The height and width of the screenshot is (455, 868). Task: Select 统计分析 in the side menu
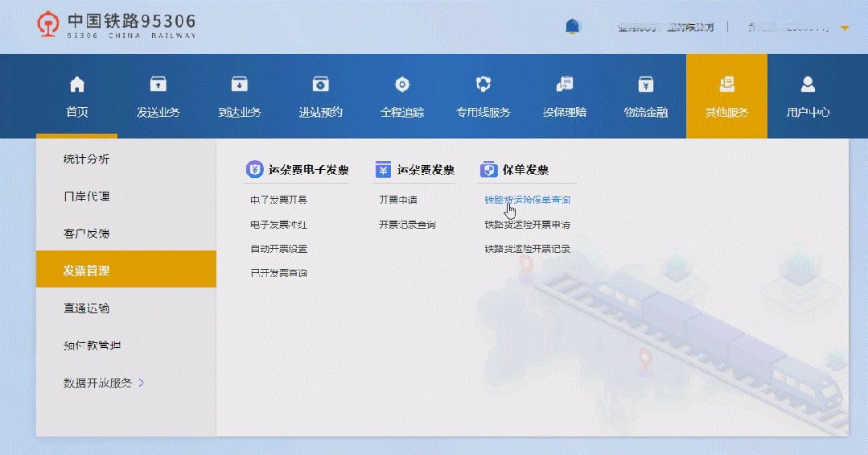pyautogui.click(x=86, y=159)
